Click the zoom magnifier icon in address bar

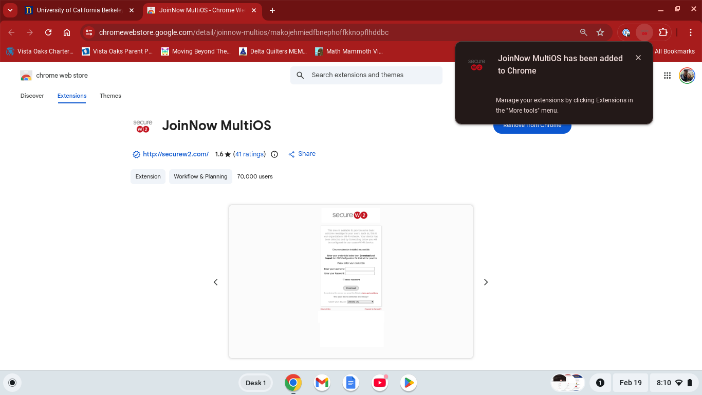[x=583, y=32]
